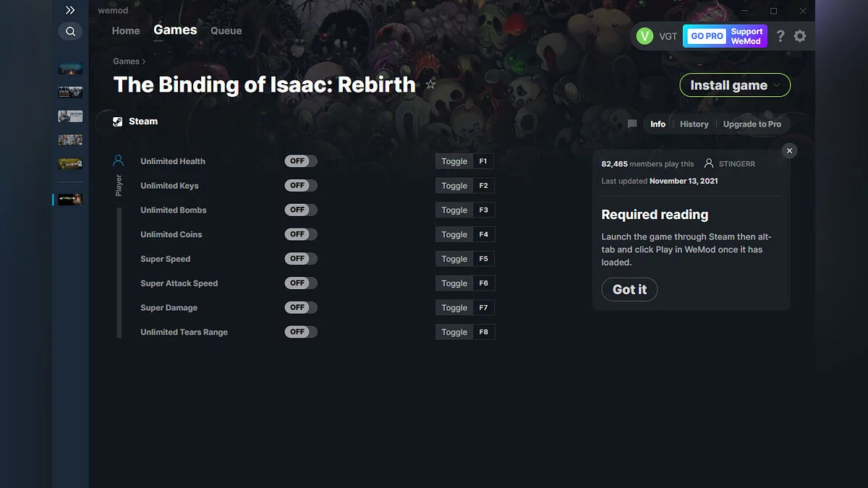The image size is (868, 488).
Task: Open the Queue page
Action: pos(226,30)
